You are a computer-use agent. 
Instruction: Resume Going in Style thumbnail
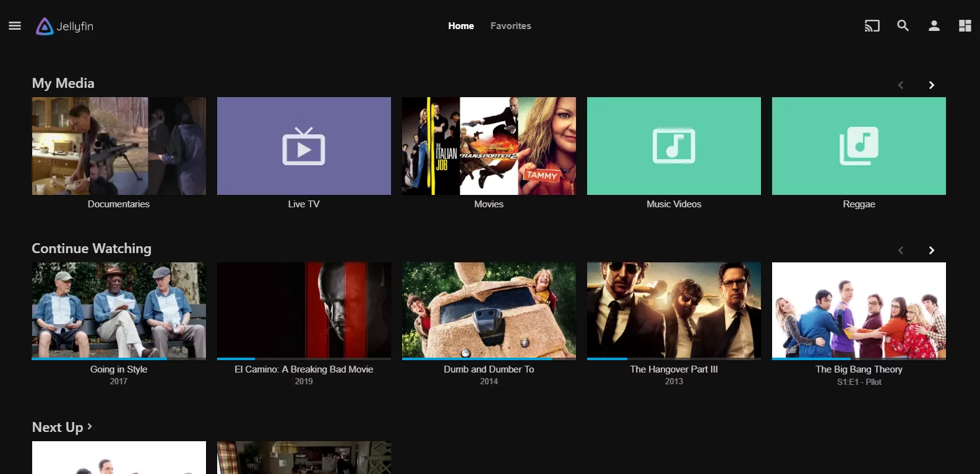pos(119,310)
